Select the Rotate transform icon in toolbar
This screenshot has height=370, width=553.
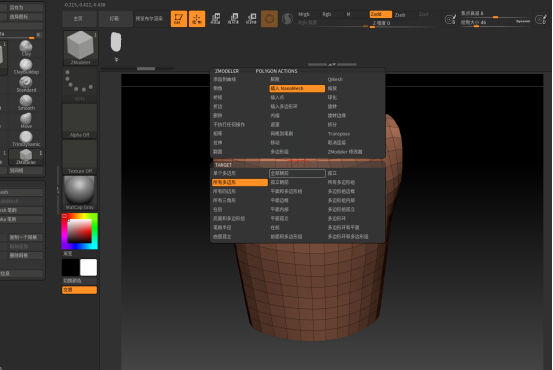pyautogui.click(x=251, y=19)
